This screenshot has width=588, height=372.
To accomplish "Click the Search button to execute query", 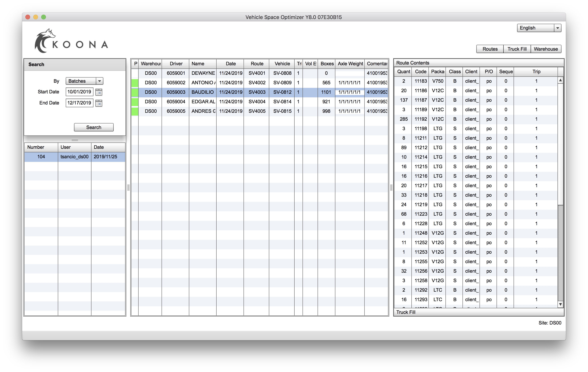I will (93, 127).
